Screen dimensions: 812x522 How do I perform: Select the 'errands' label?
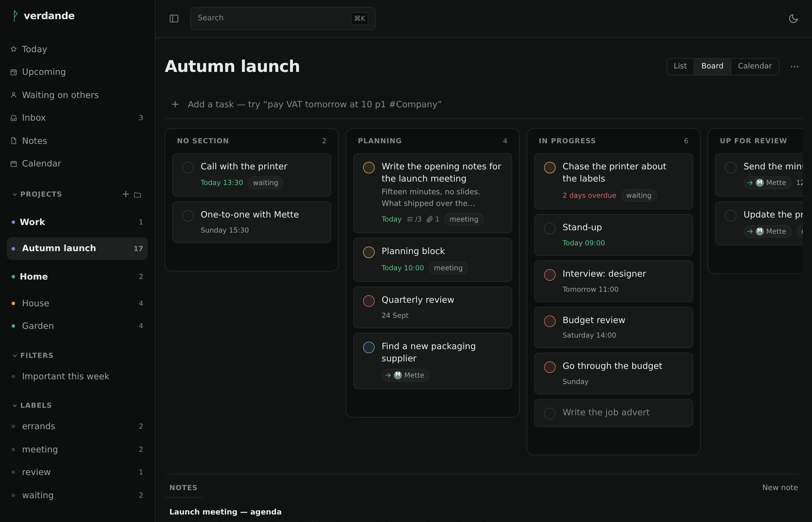[77, 426]
